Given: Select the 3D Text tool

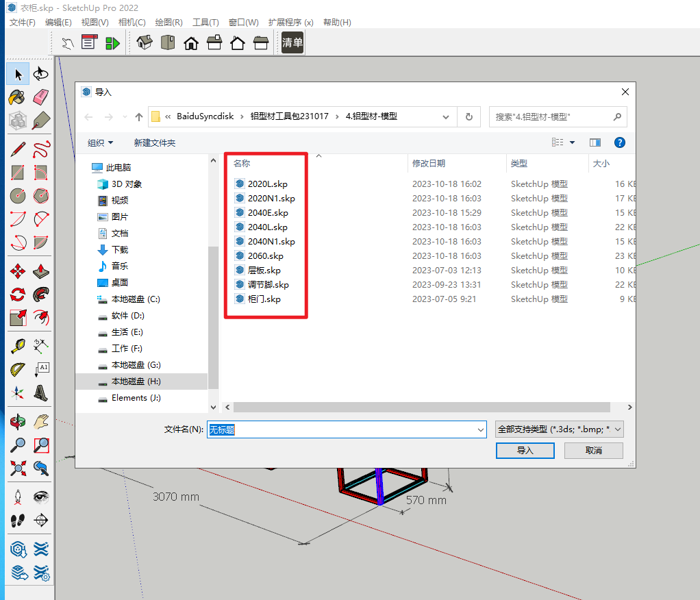Looking at the screenshot, I should tap(41, 392).
